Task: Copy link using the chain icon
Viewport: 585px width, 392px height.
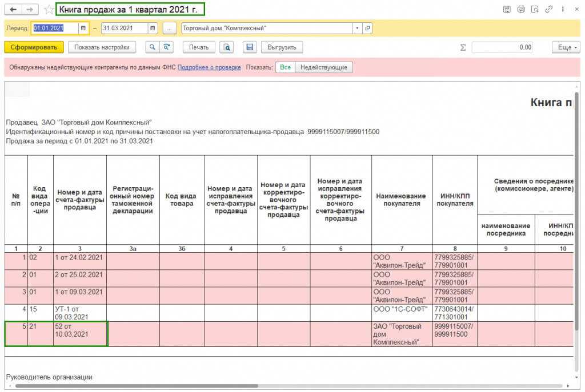Action: [x=548, y=10]
